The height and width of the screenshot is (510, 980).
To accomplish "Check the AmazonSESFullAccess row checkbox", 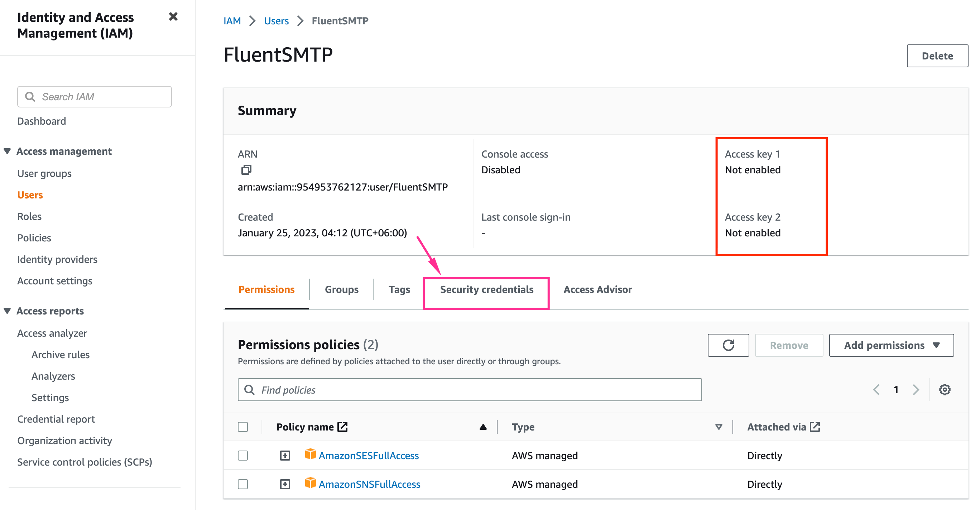I will [x=243, y=455].
